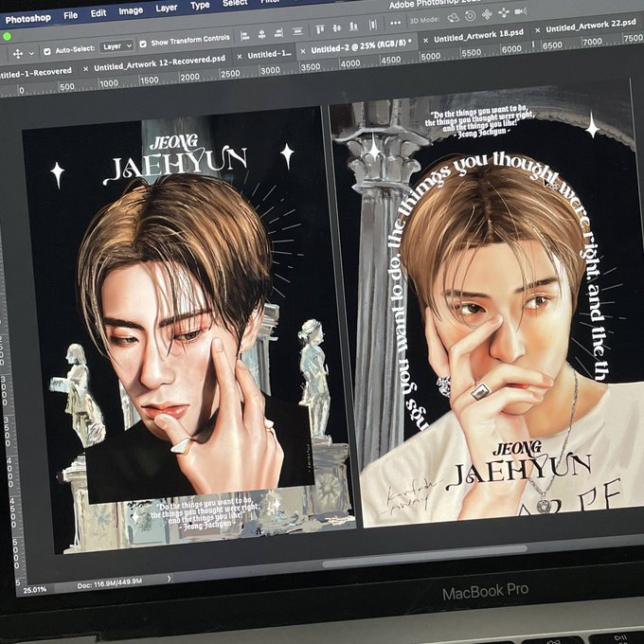The height and width of the screenshot is (644, 644).
Task: Click the quote text at bottom of left artwork
Action: click(205, 514)
